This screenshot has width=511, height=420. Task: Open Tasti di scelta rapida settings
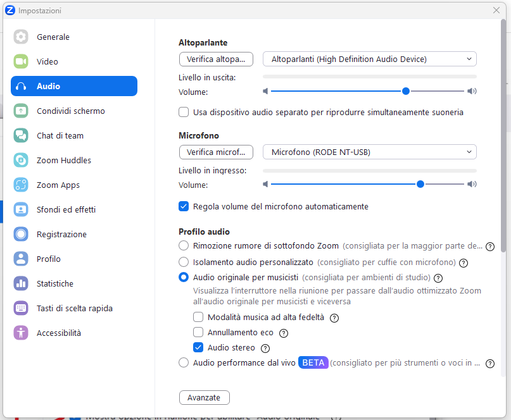pyautogui.click(x=74, y=308)
